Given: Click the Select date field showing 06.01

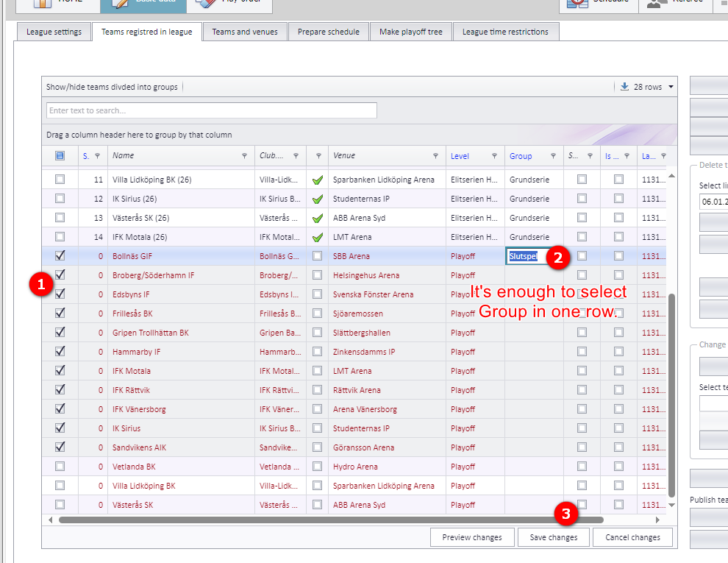Looking at the screenshot, I should 714,202.
